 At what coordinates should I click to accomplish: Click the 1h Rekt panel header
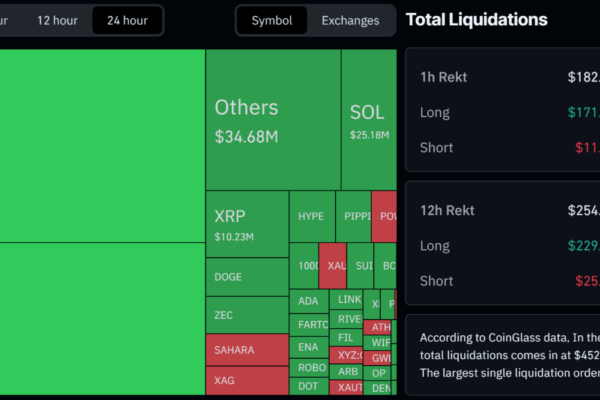pos(444,77)
